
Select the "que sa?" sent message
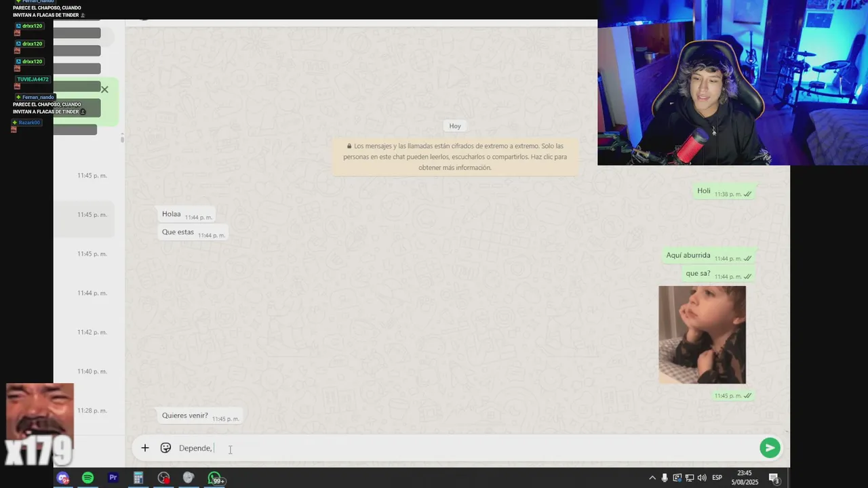pos(717,274)
